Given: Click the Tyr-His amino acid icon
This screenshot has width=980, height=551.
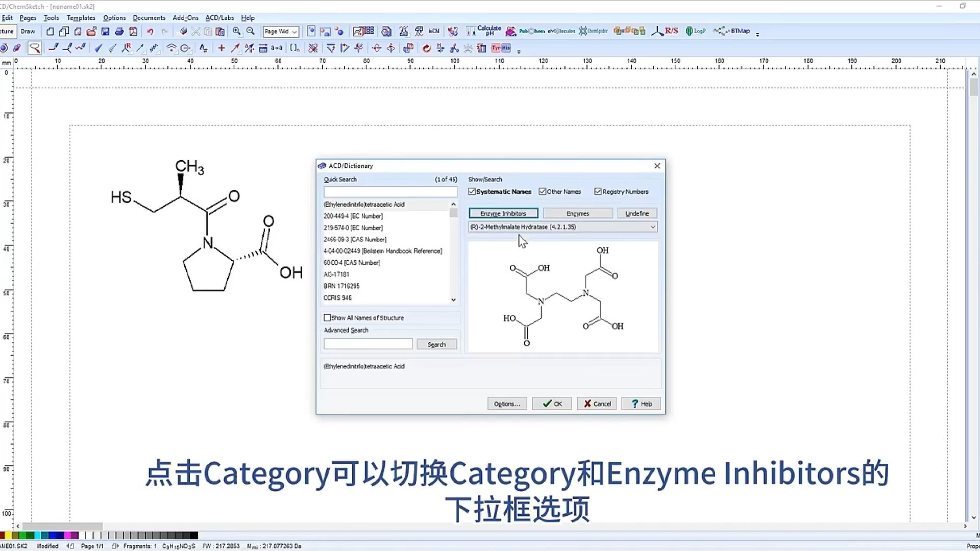Looking at the screenshot, I should tap(501, 48).
